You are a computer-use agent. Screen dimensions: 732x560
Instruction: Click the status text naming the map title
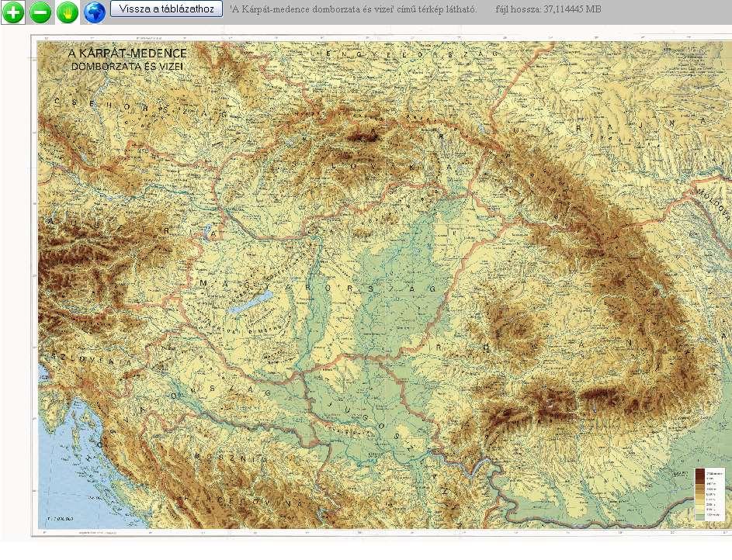click(x=353, y=9)
